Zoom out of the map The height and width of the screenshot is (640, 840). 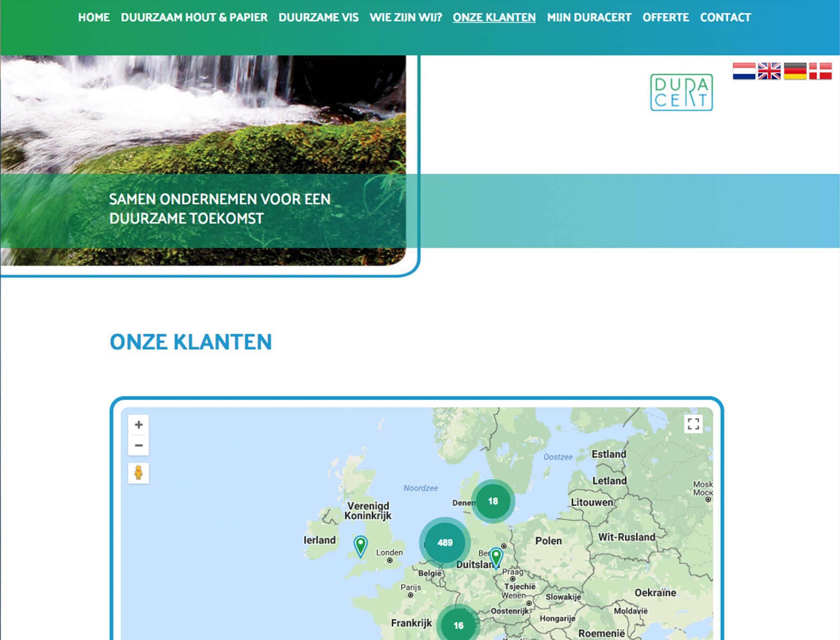(x=138, y=445)
